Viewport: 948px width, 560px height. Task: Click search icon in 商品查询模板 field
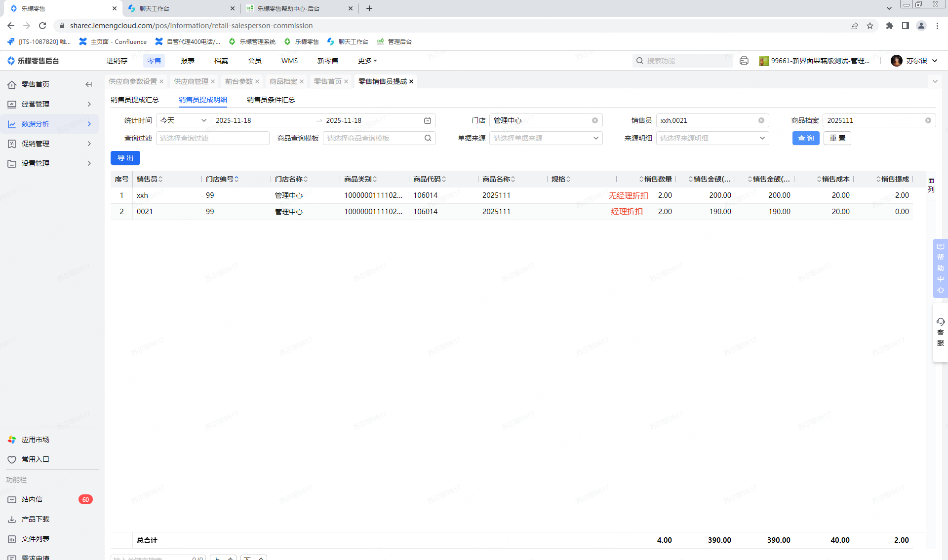click(x=428, y=138)
